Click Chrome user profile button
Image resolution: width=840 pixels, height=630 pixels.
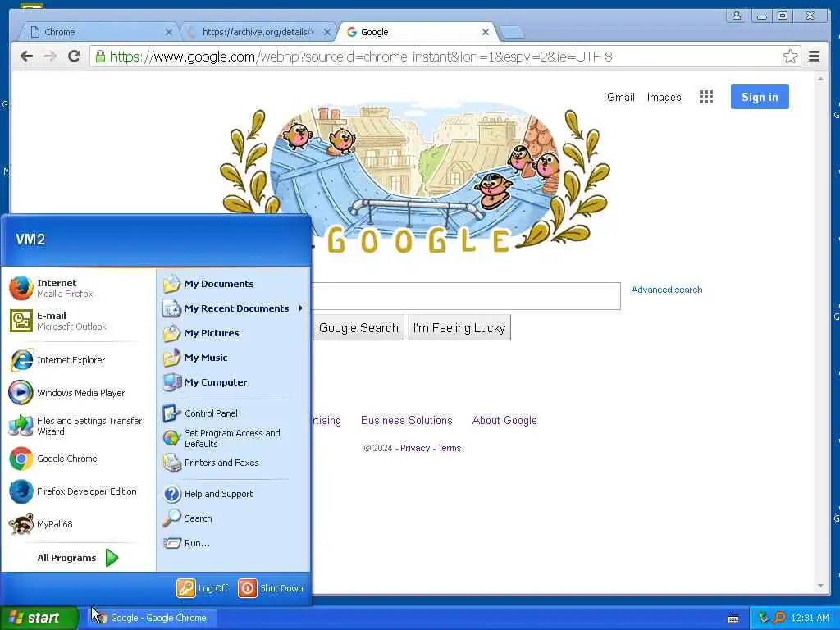click(737, 16)
